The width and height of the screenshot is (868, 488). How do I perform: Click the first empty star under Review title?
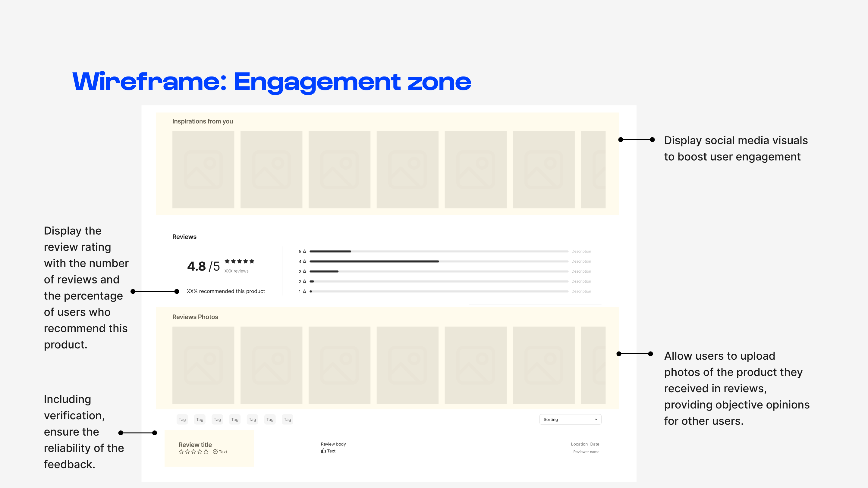click(181, 452)
